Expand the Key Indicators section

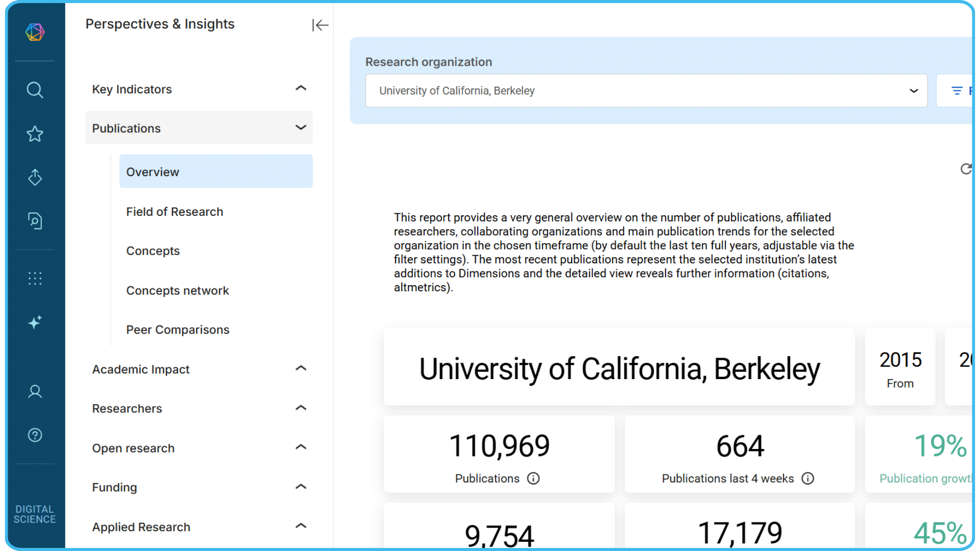[199, 89]
